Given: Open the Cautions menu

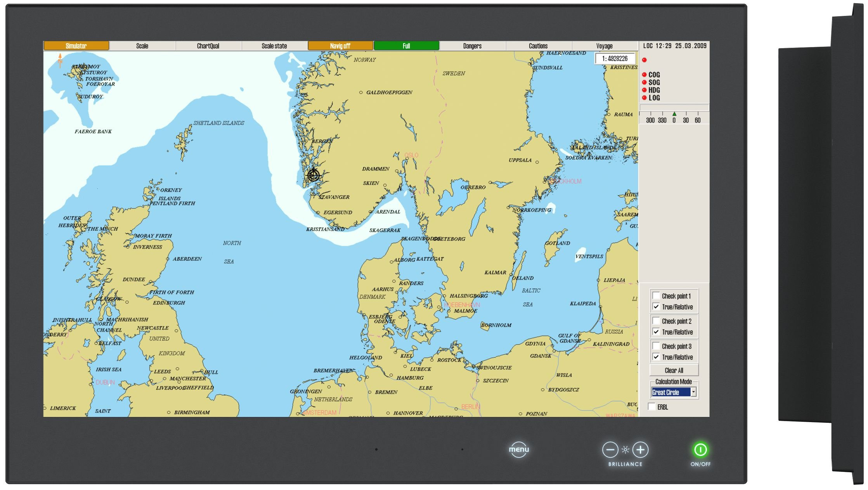Looking at the screenshot, I should click(x=538, y=46).
